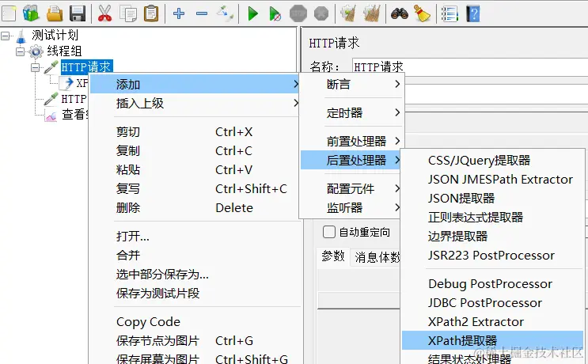The width and height of the screenshot is (588, 364).
Task: Clear all results with double broom icon
Action: click(372, 14)
